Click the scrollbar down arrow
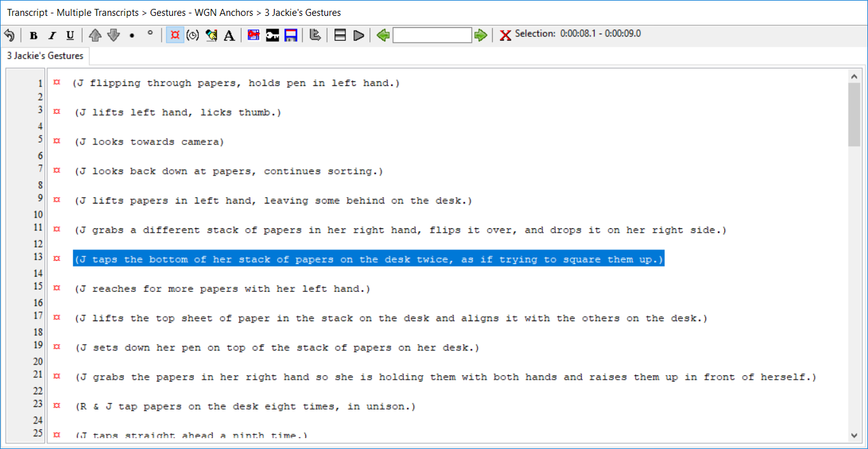The image size is (868, 449). point(854,436)
